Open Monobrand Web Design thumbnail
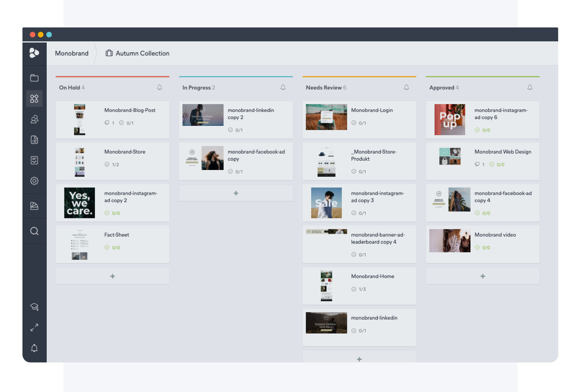The height and width of the screenshot is (392, 581). [x=450, y=156]
